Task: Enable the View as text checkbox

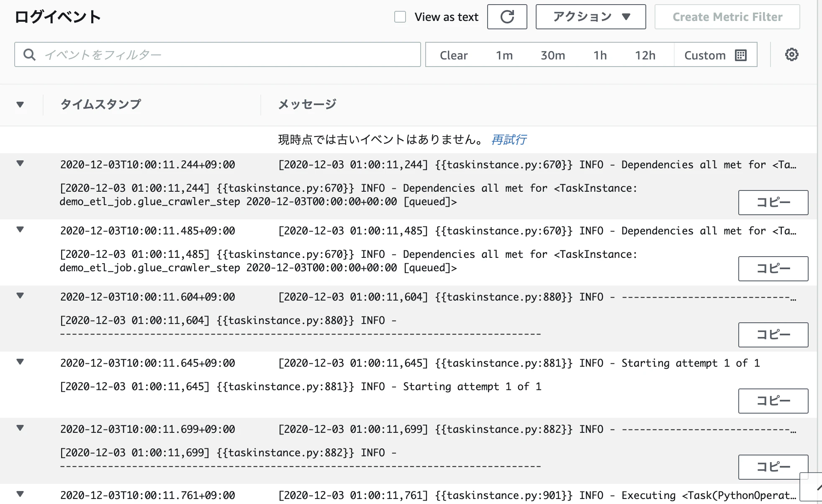Action: pos(400,17)
